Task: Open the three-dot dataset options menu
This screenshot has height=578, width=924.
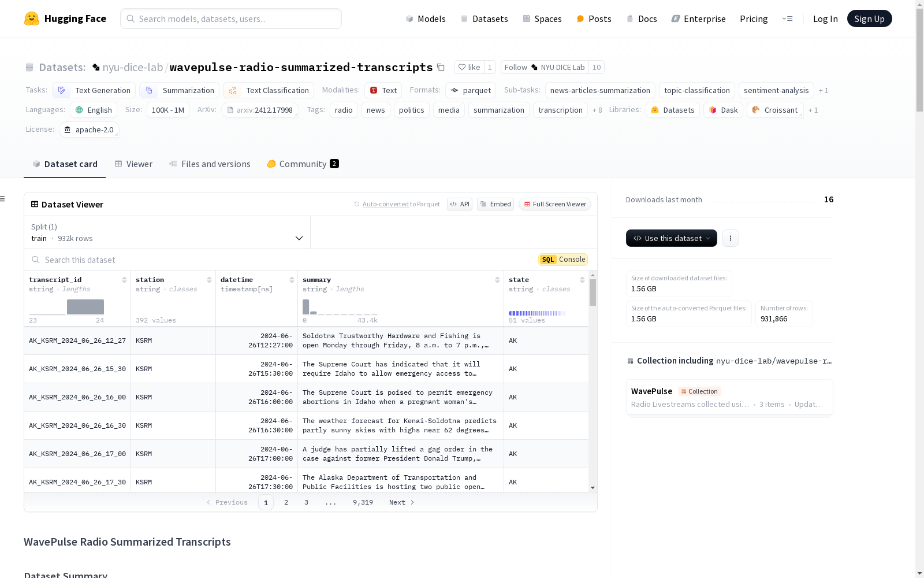Action: pos(731,238)
